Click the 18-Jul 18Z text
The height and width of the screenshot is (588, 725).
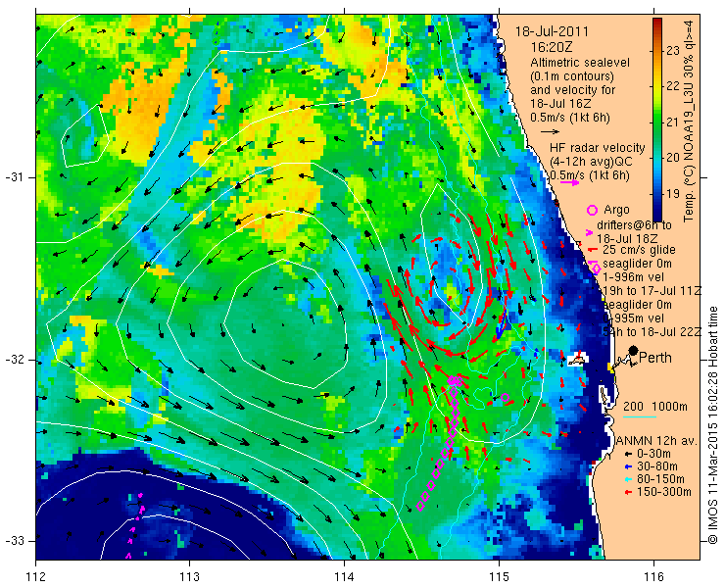(x=627, y=239)
